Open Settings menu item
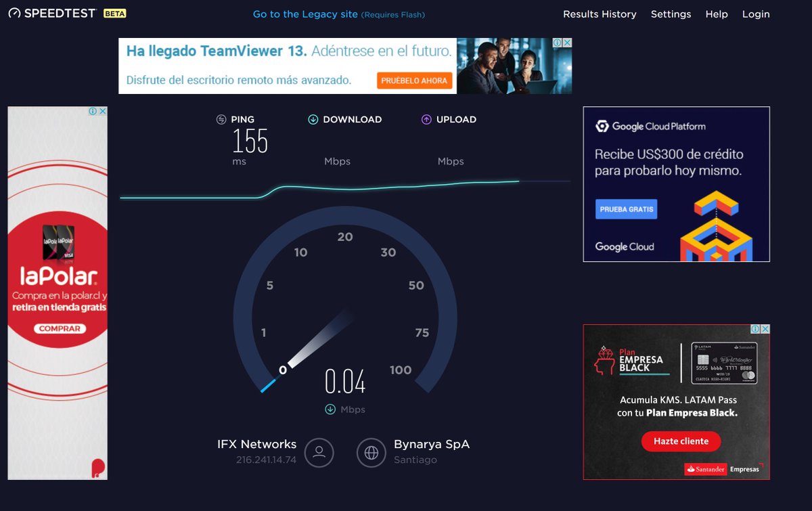Image resolution: width=812 pixels, height=511 pixels. click(671, 14)
